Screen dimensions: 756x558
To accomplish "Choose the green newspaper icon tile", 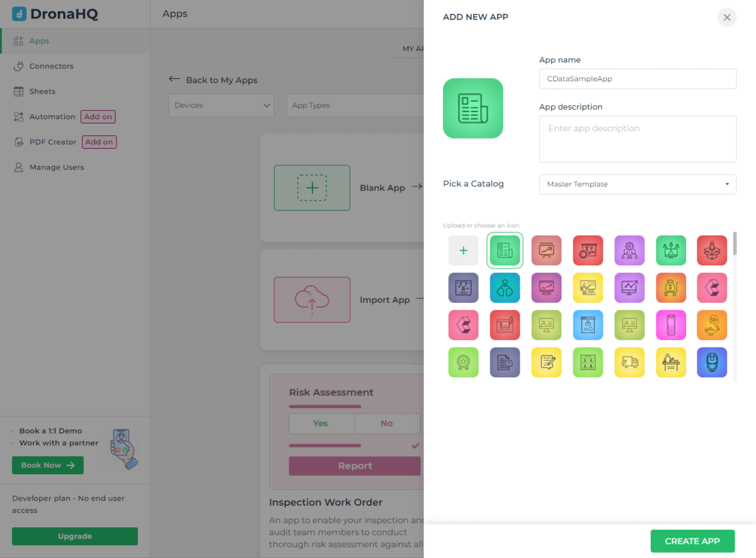I will (x=505, y=250).
